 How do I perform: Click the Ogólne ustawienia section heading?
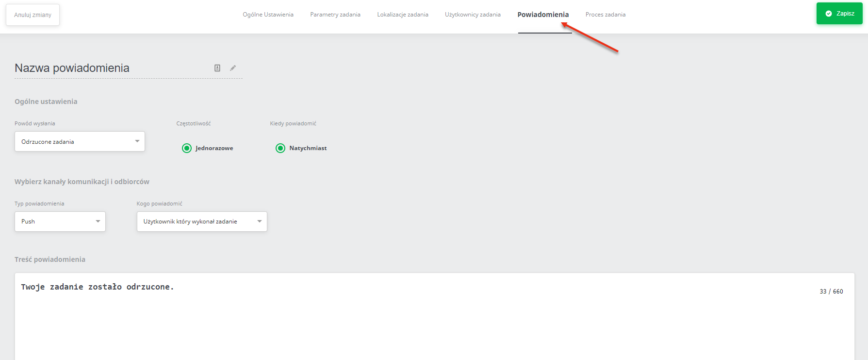[x=46, y=102]
